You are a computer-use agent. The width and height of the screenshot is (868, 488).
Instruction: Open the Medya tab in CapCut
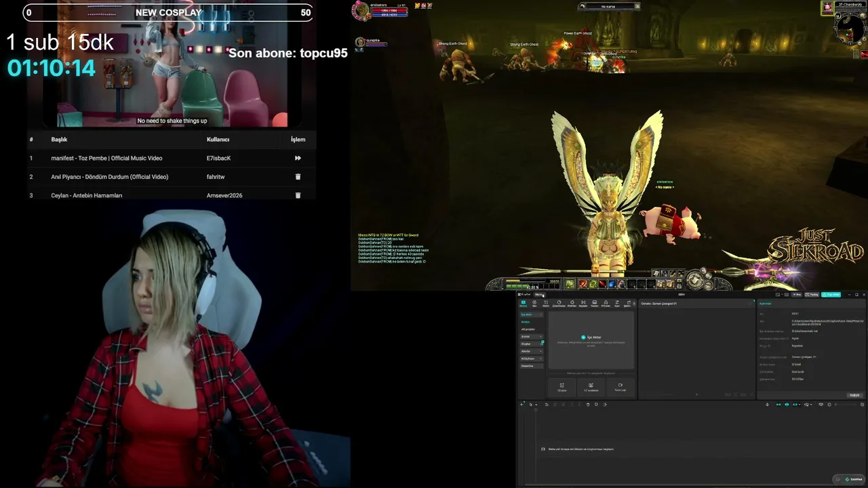coord(524,304)
